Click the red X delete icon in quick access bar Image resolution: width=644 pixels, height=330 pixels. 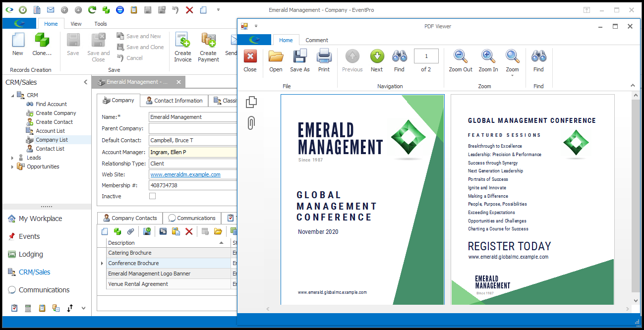pos(189,10)
